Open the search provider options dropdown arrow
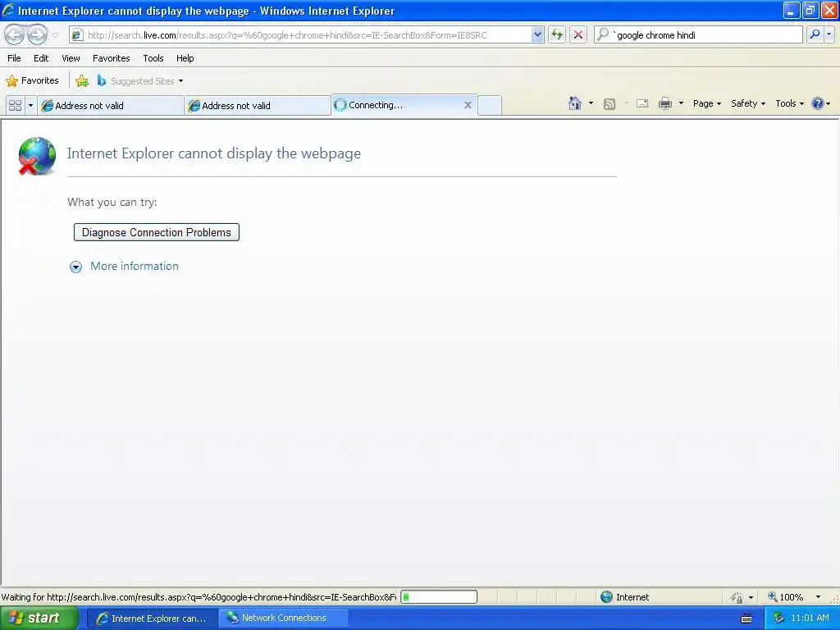The height and width of the screenshot is (630, 840). point(829,34)
